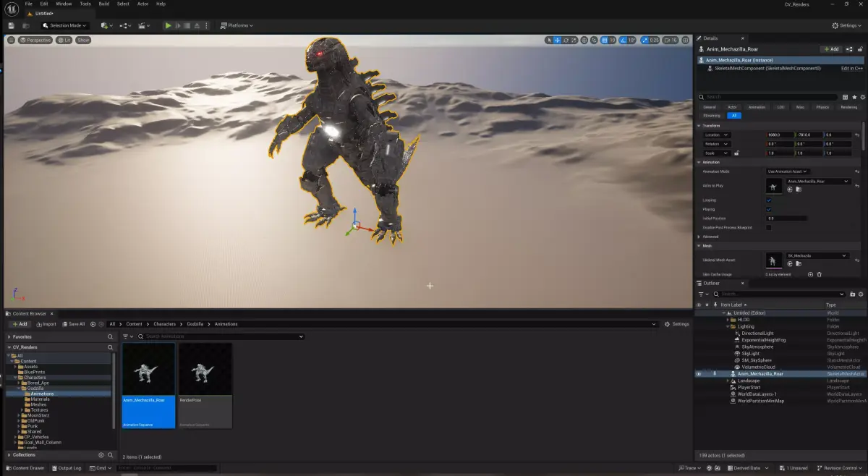Click the Import button
868x476 pixels.
coord(46,324)
